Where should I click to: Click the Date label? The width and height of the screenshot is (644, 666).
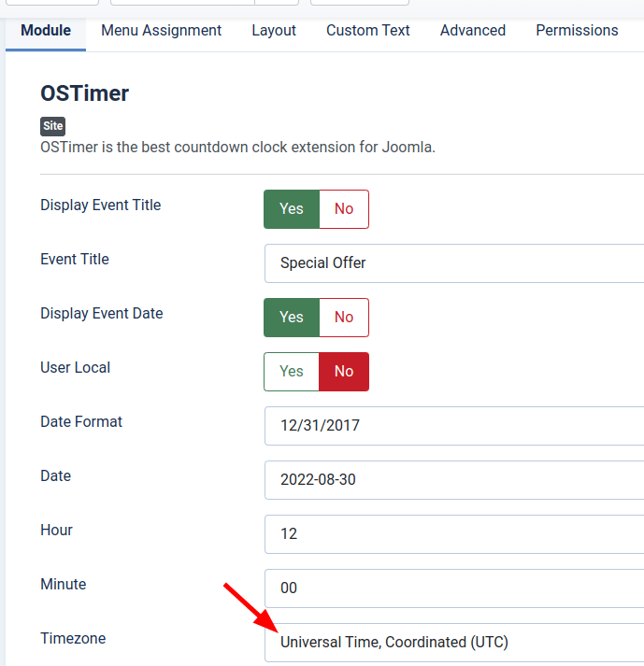(x=55, y=476)
